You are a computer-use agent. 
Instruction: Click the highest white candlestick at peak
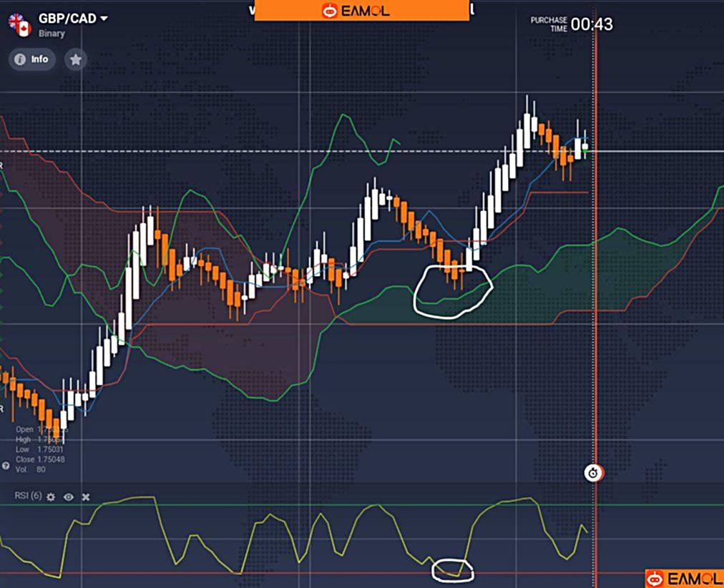click(x=528, y=127)
